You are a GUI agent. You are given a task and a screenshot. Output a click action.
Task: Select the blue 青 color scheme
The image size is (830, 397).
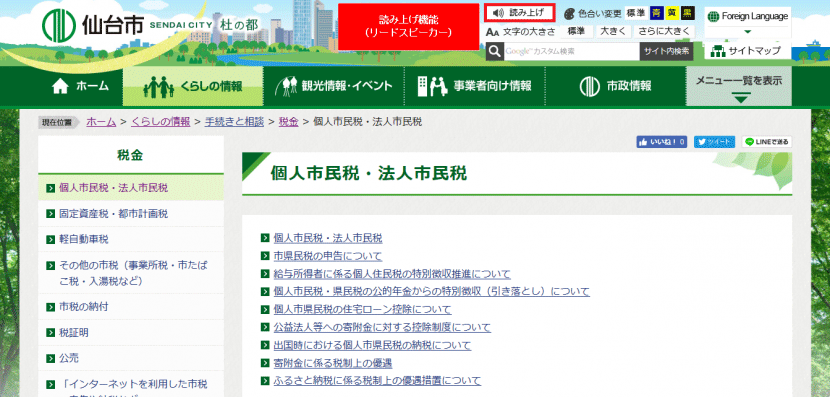click(x=657, y=13)
